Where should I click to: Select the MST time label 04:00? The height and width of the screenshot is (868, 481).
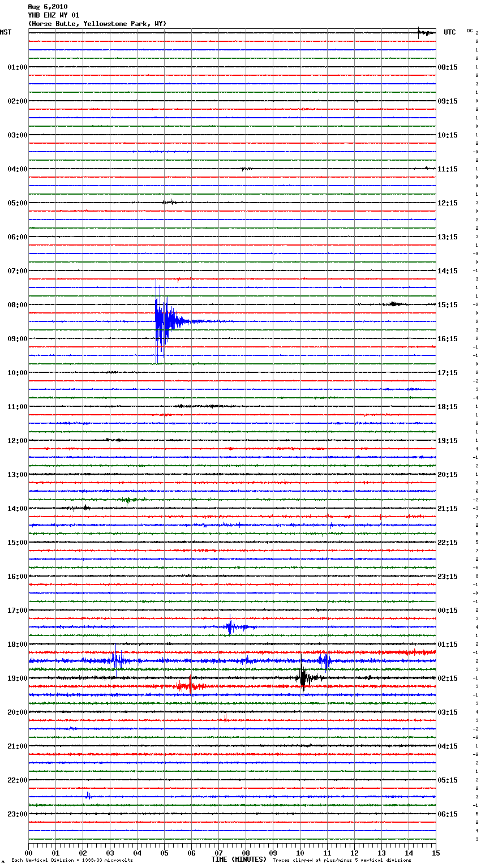tap(17, 169)
